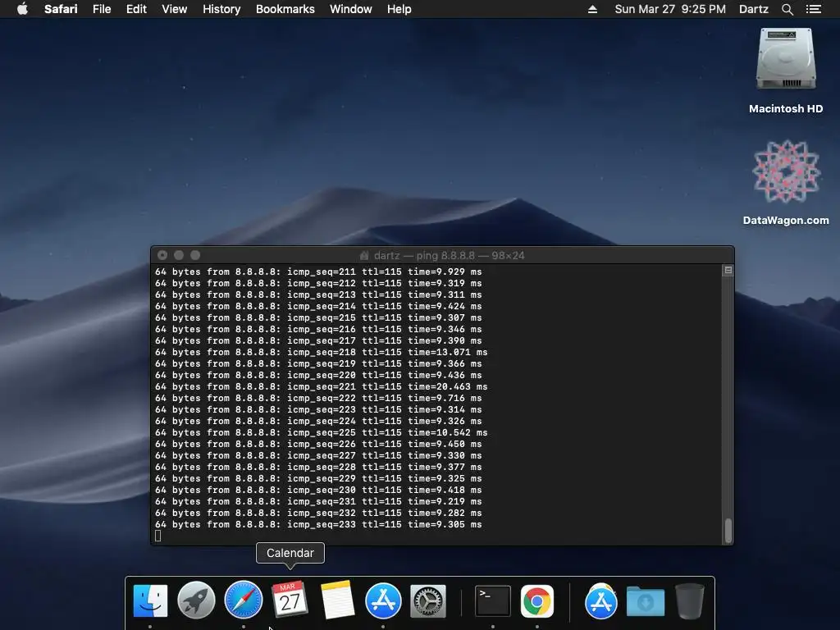This screenshot has width=840, height=630.
Task: Click the Macintosh HD label text
Action: 786,109
